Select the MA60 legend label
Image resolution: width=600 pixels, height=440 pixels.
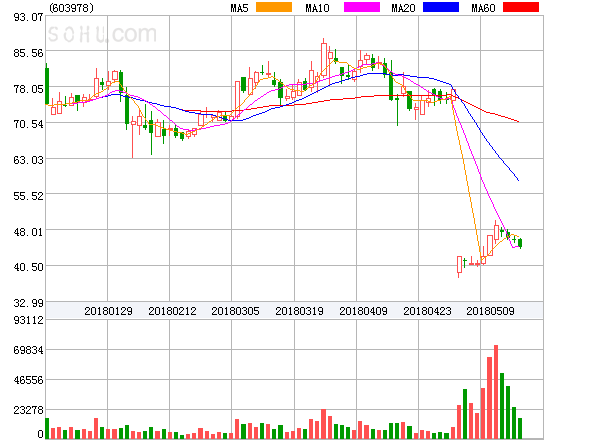pyautogui.click(x=483, y=8)
